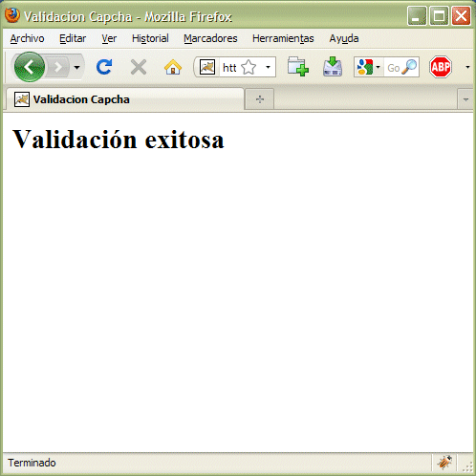Click the Stop loading X icon

pyautogui.click(x=139, y=67)
